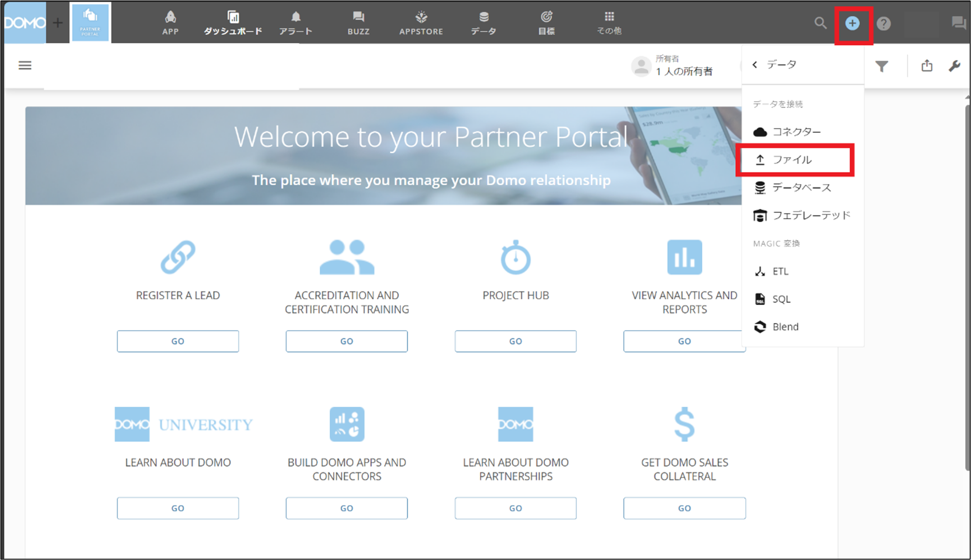Click the DOMO logo in the top bar
971x560 pixels.
[x=25, y=22]
